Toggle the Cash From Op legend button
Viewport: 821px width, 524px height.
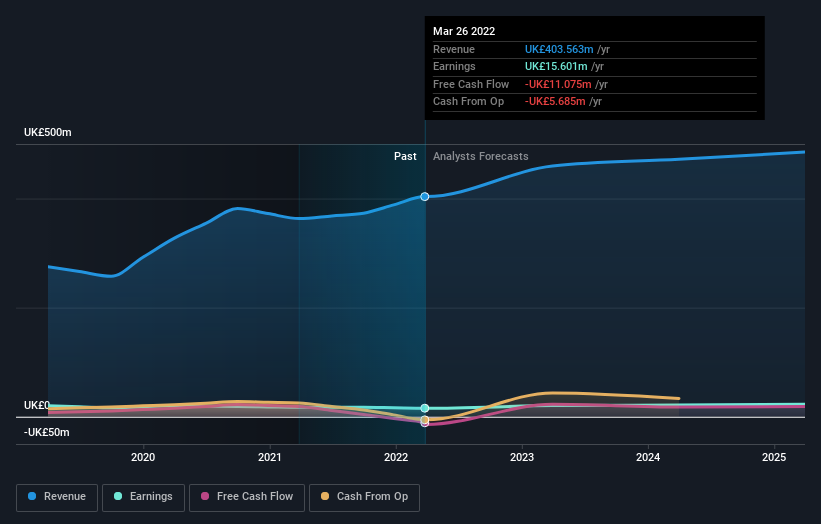[x=364, y=497]
